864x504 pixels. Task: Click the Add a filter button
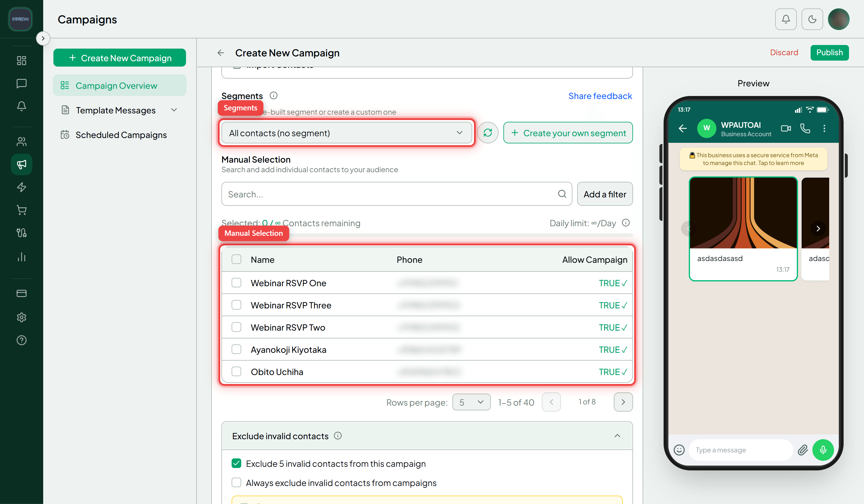point(605,194)
